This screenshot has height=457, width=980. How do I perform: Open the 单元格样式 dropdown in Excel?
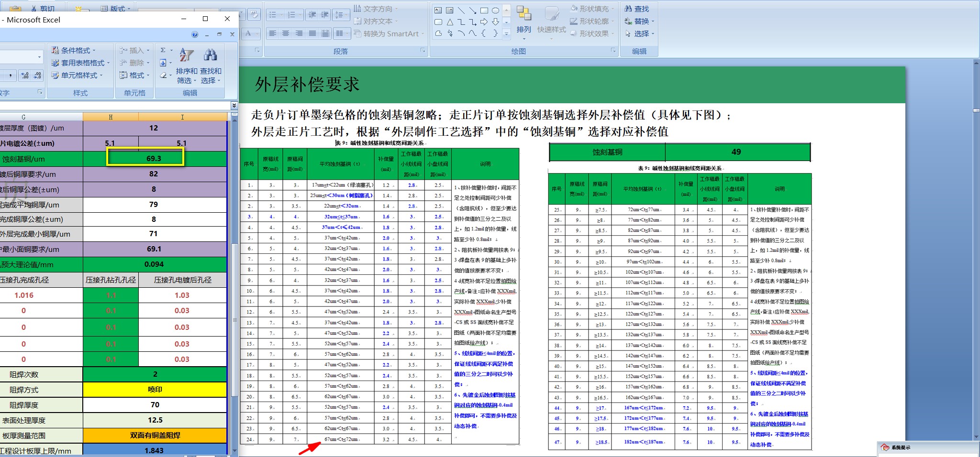pyautogui.click(x=77, y=75)
